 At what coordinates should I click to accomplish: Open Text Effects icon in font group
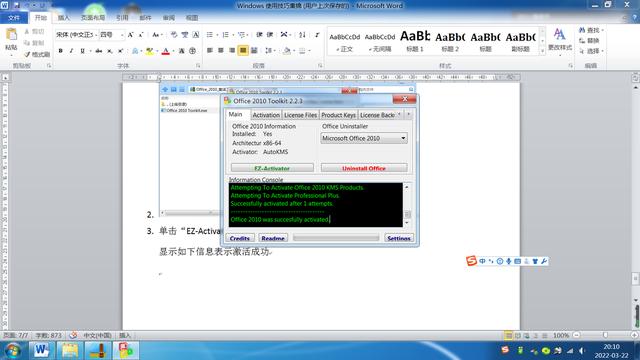[135, 51]
